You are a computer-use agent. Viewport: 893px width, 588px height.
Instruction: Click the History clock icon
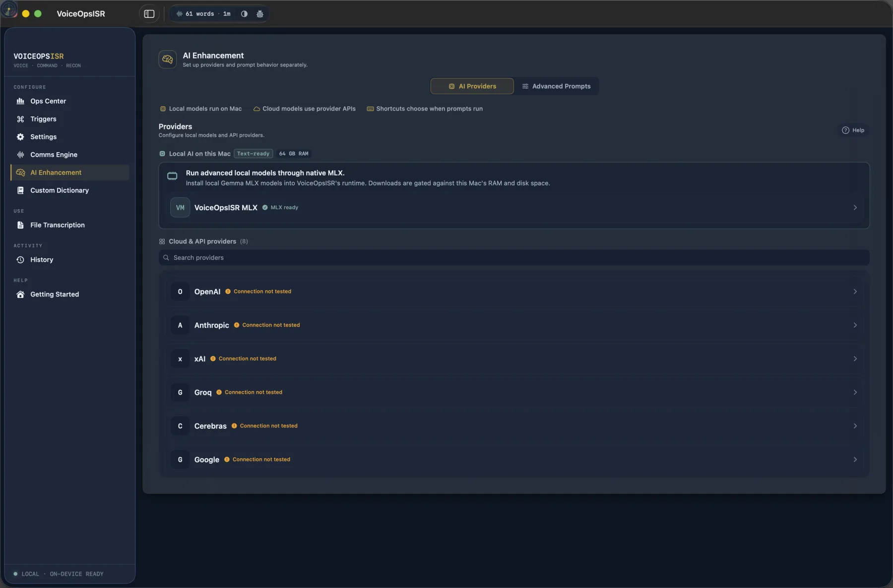click(x=20, y=260)
